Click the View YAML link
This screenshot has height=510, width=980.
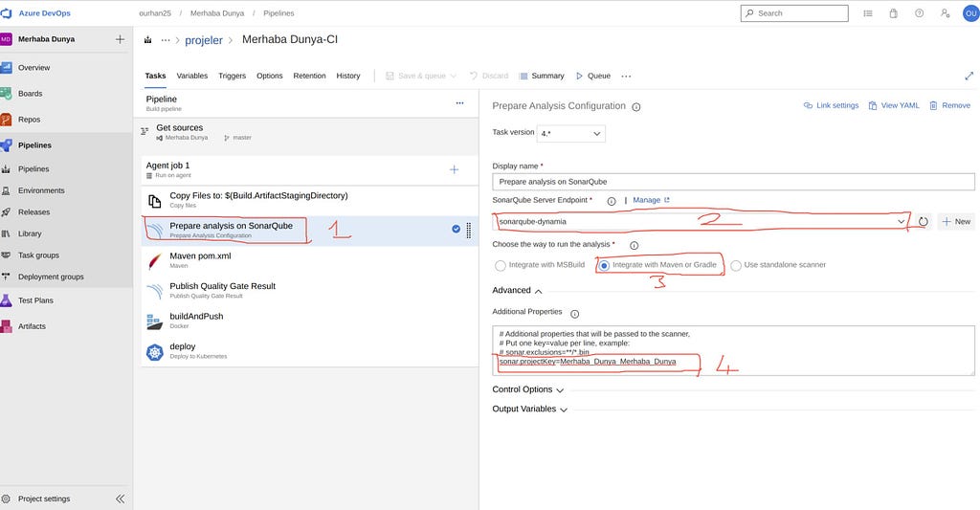tap(894, 105)
